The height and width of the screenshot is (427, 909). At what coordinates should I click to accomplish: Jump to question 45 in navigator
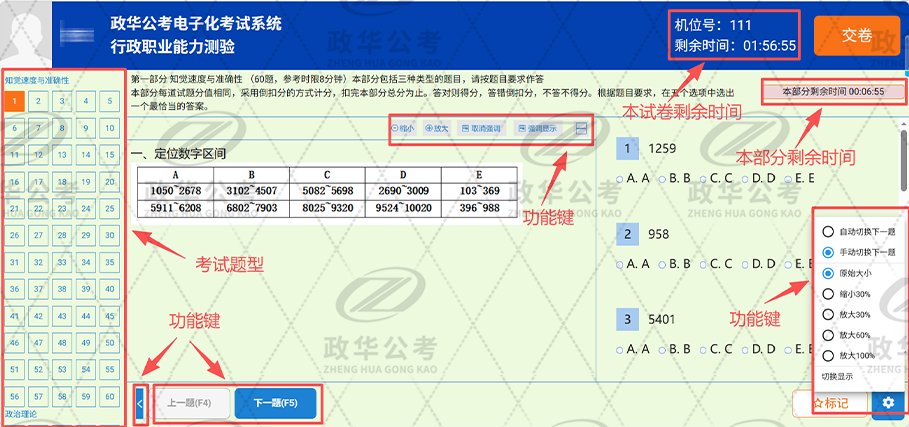[110, 316]
